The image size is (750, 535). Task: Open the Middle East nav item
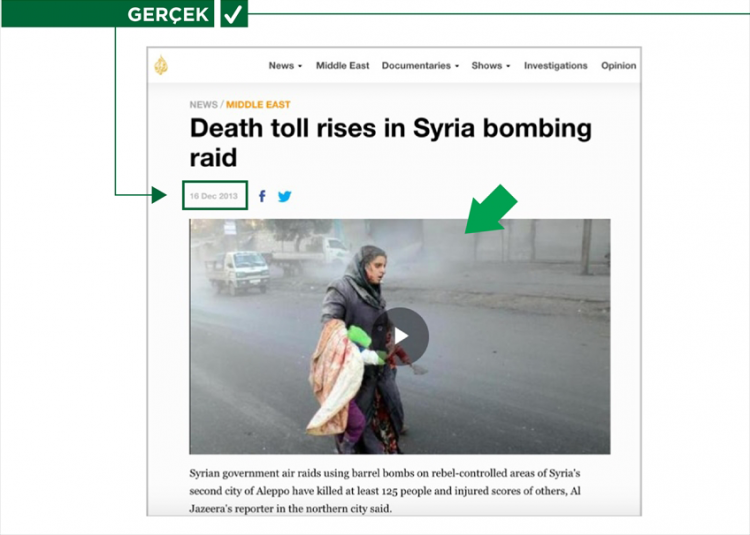click(342, 66)
